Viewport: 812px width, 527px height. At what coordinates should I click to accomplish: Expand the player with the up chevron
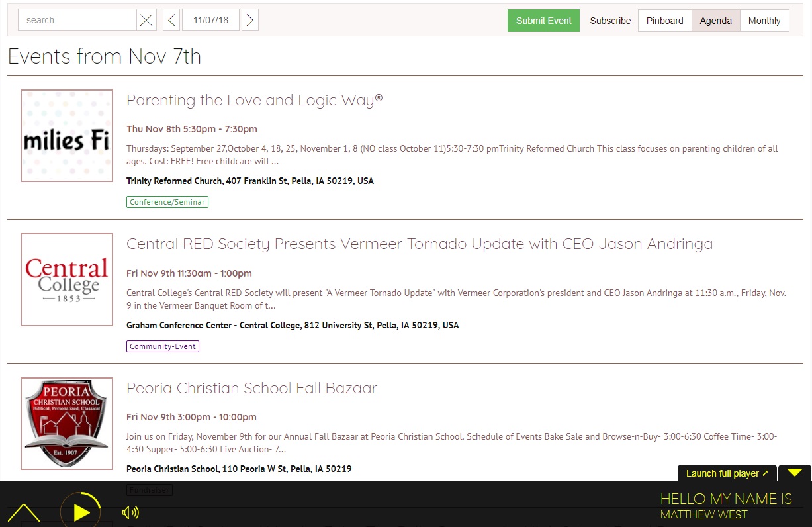24,512
